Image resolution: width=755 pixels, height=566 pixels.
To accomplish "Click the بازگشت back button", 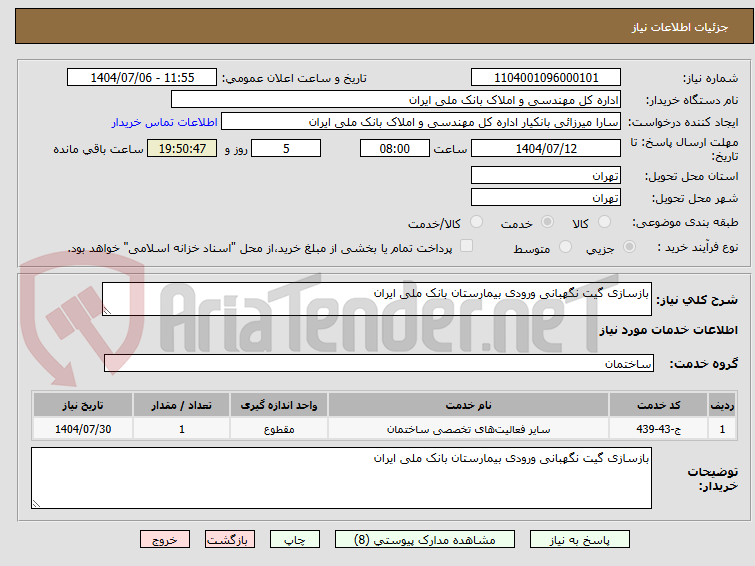I will click(x=230, y=540).
